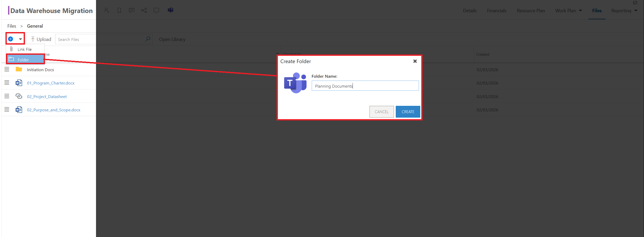Screen dimensions: 644x237
Task: Click Word icon for 02_Purpose_and_Scope.docx
Action: [x=19, y=110]
